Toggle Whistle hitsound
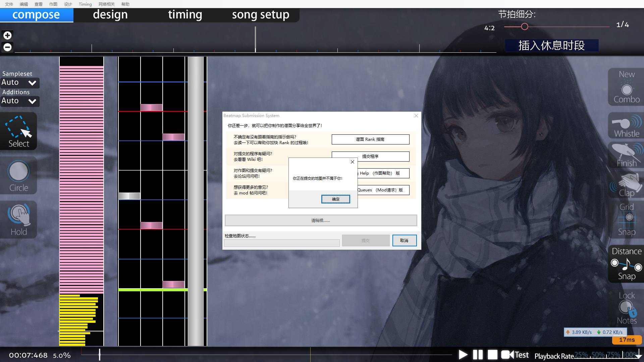This screenshot has height=362, width=644. (x=626, y=126)
